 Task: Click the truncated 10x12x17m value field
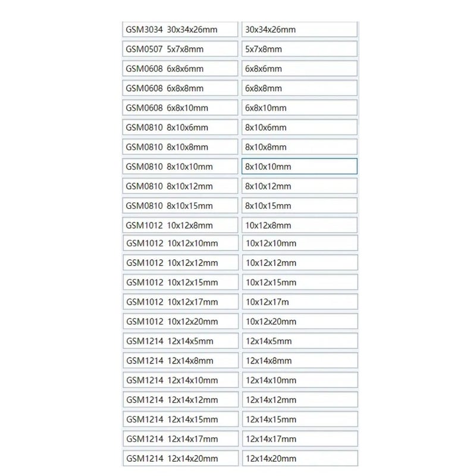click(300, 302)
